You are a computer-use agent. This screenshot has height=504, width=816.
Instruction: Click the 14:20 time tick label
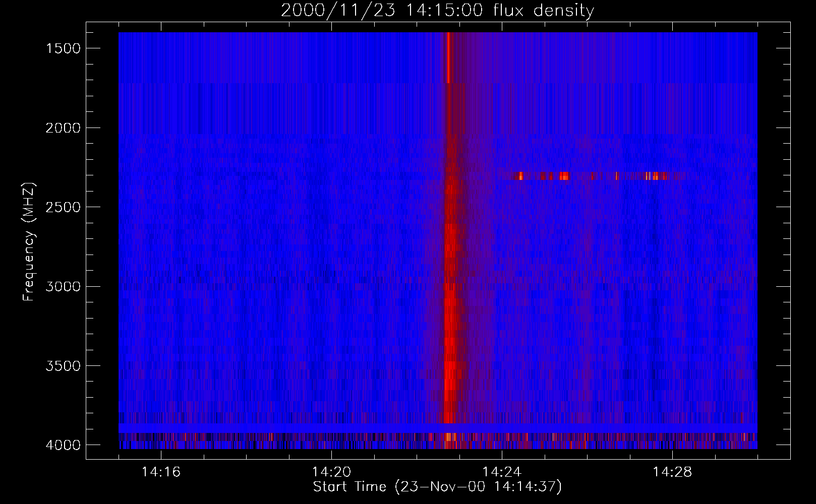pyautogui.click(x=331, y=472)
